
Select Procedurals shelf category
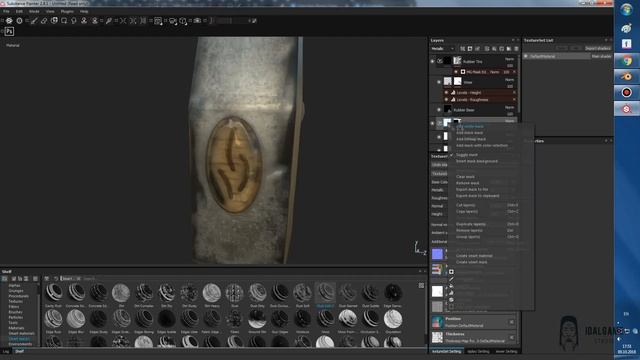pyautogui.click(x=18, y=296)
